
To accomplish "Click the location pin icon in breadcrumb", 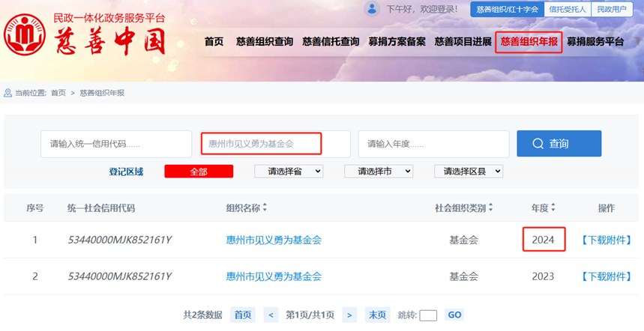I will (7, 93).
